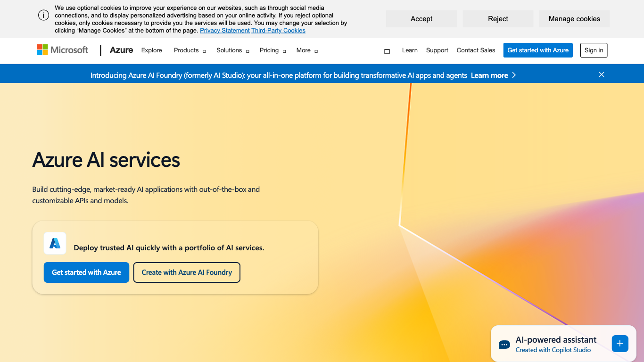Click the Introducing Azure AI Foundry banner text
This screenshot has width=644, height=362.
pos(279,75)
